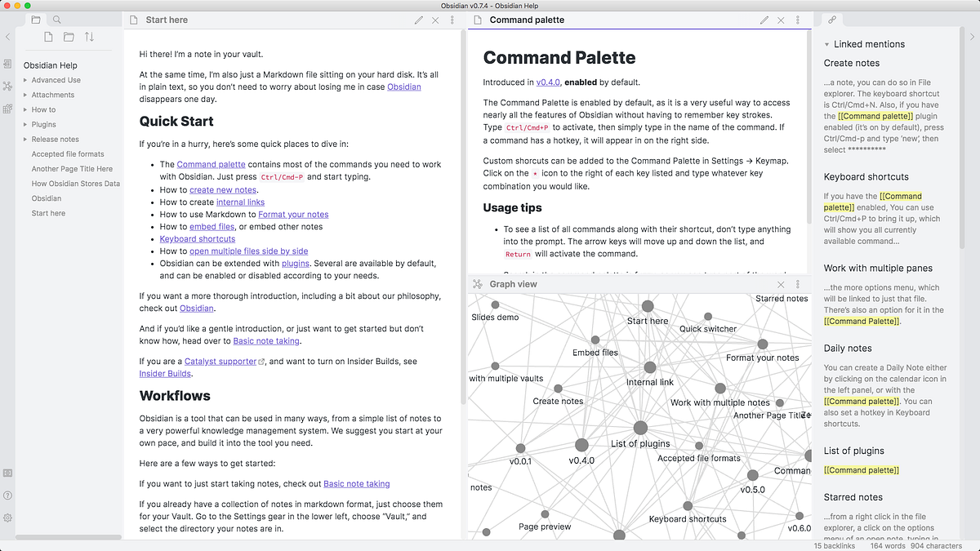Open the more options menu on Command Palette pane
This screenshot has width=980, height=551.
(x=797, y=20)
